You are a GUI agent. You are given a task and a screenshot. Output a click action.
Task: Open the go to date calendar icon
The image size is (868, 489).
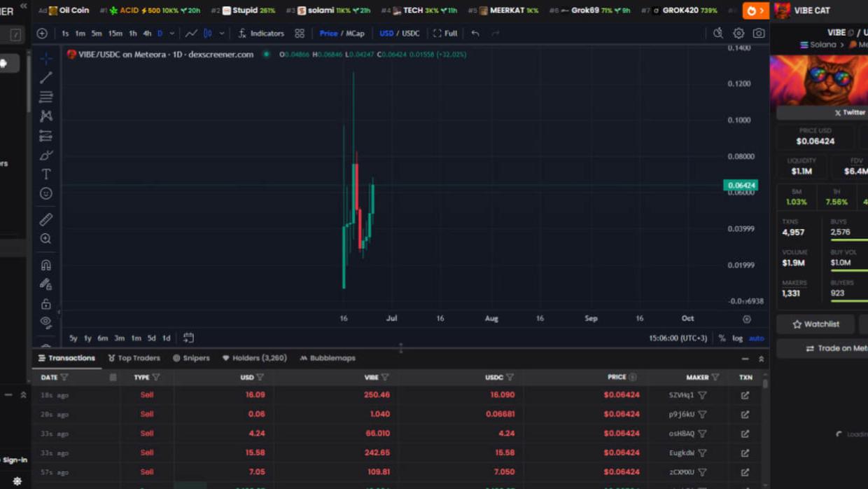(188, 338)
